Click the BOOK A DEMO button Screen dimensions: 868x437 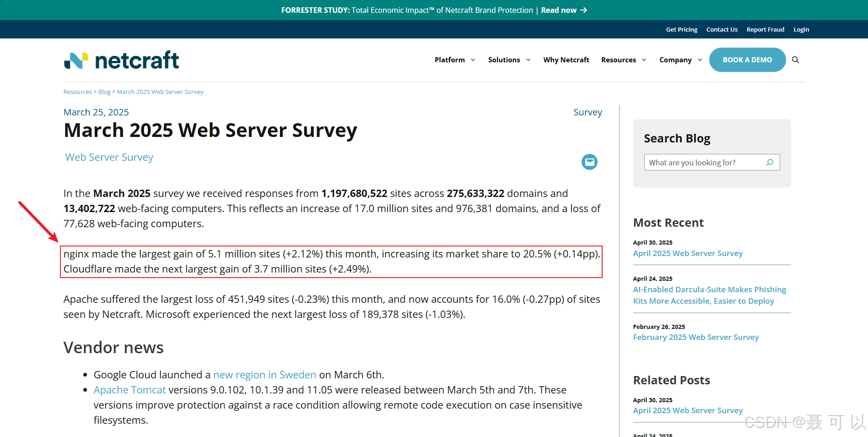point(747,60)
